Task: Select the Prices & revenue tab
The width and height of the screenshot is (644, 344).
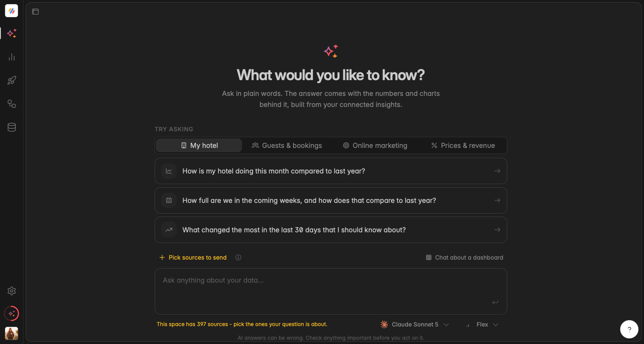Action: (x=463, y=145)
